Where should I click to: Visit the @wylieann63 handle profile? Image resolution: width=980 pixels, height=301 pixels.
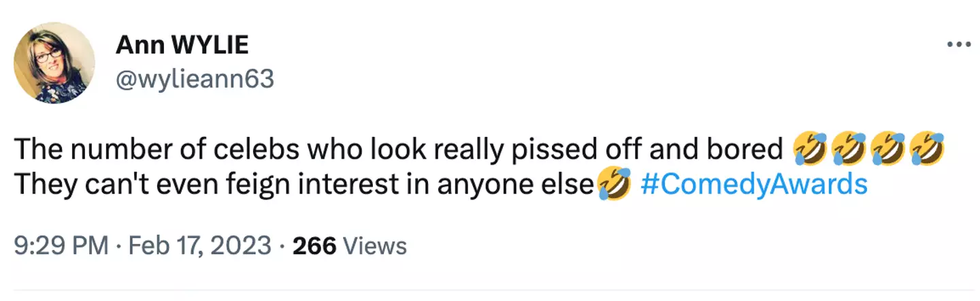tap(195, 80)
